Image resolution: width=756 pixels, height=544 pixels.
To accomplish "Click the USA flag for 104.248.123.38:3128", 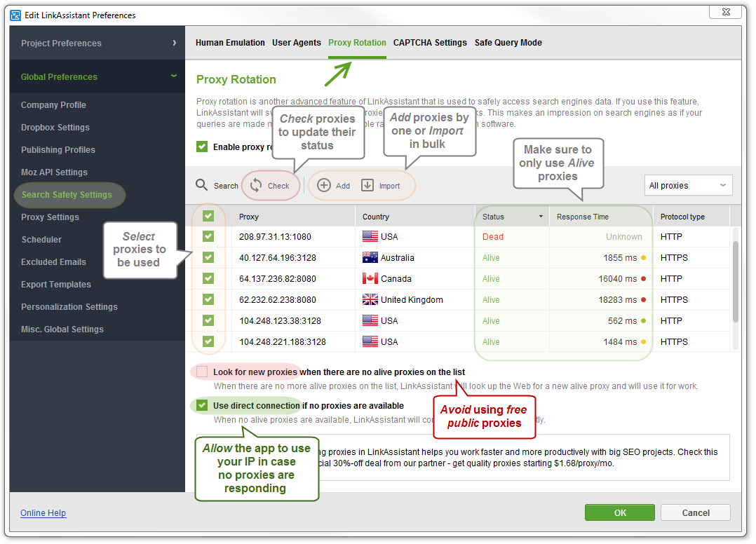I will point(370,321).
